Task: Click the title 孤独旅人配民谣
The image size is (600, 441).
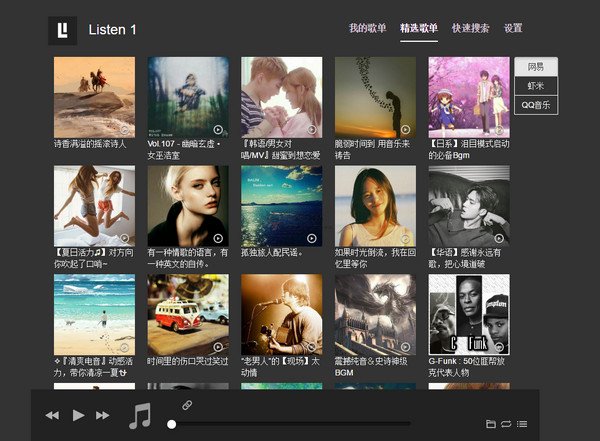Action: (x=272, y=253)
